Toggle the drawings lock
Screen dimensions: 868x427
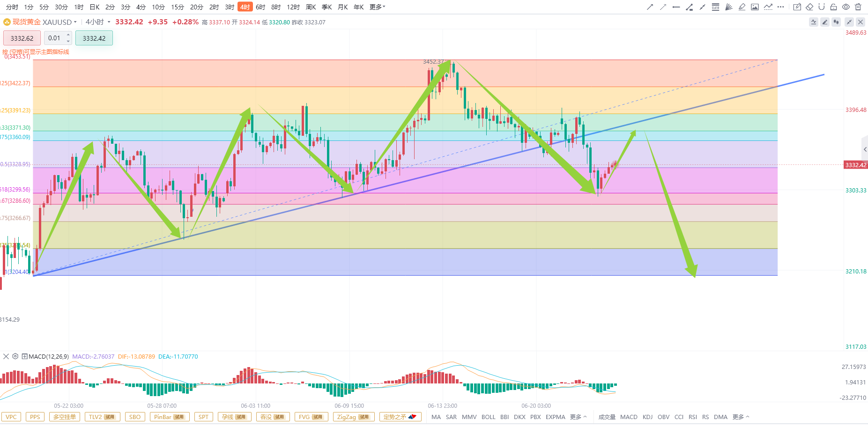(x=833, y=7)
